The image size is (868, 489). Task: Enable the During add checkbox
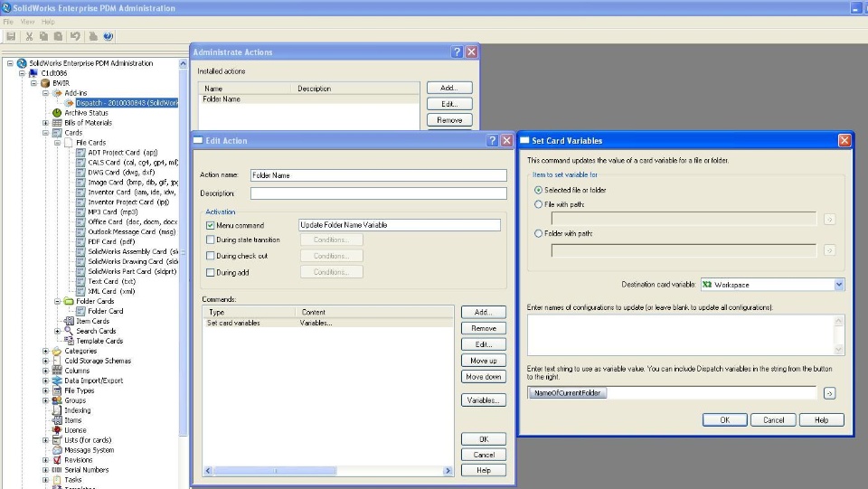210,273
